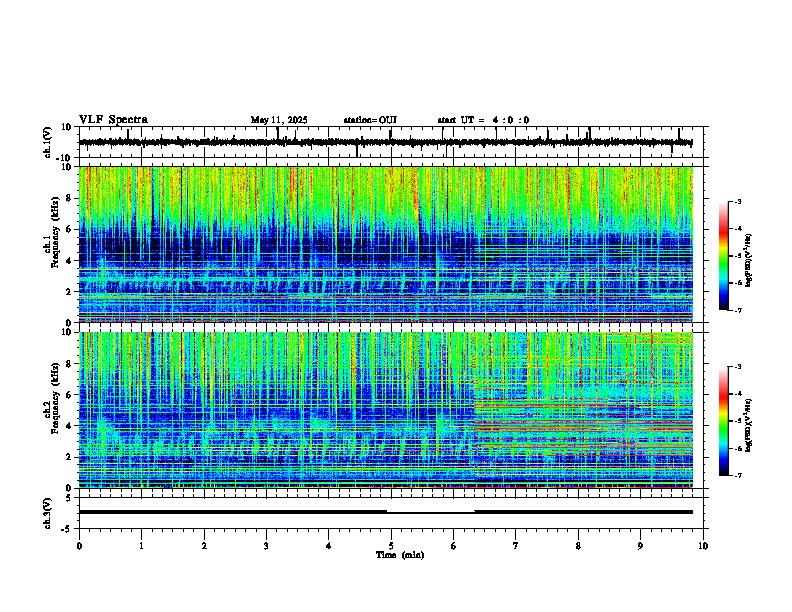
Task: Click the '-7' tick on ch.1 colorbar
Action: 737,310
